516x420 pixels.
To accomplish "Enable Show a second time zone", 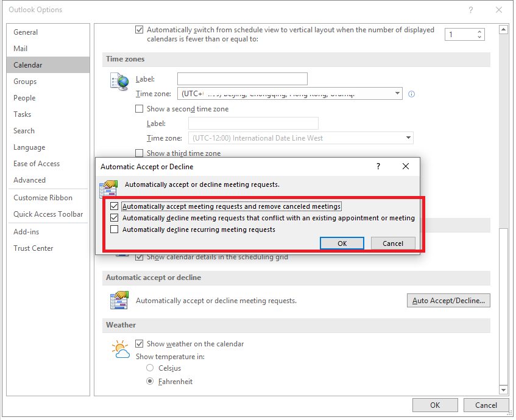I will [x=139, y=108].
